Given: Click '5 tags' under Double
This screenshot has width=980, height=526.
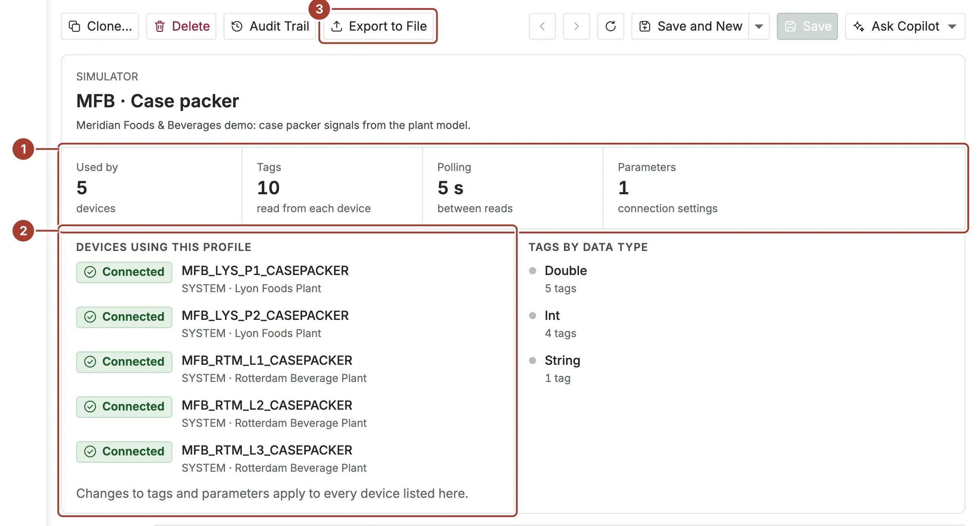Looking at the screenshot, I should 561,289.
